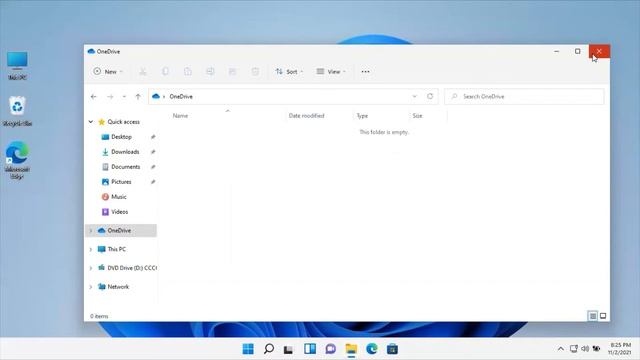Viewport: 640px width, 360px height.
Task: Go up one folder level
Action: (138, 97)
